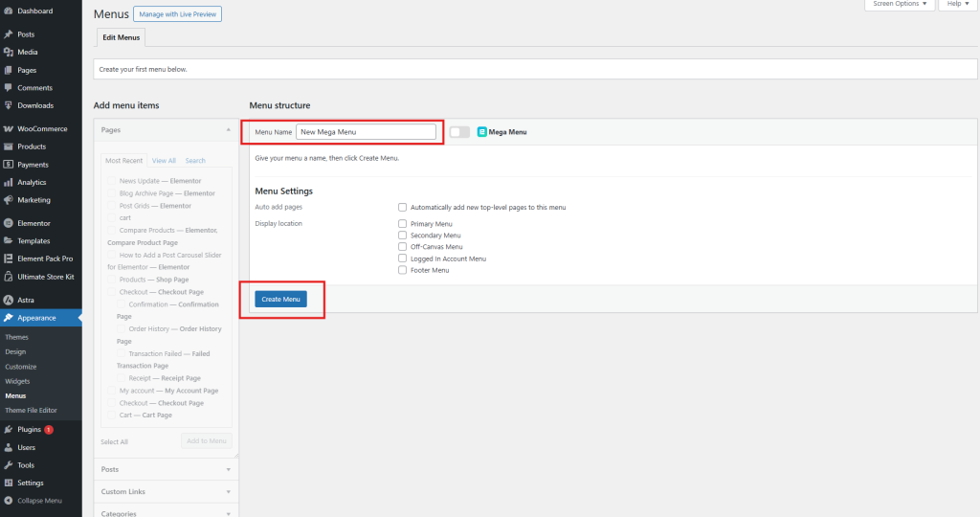Screen dimensions: 980x517
Task: Open Widgets under Appearance
Action: point(17,381)
